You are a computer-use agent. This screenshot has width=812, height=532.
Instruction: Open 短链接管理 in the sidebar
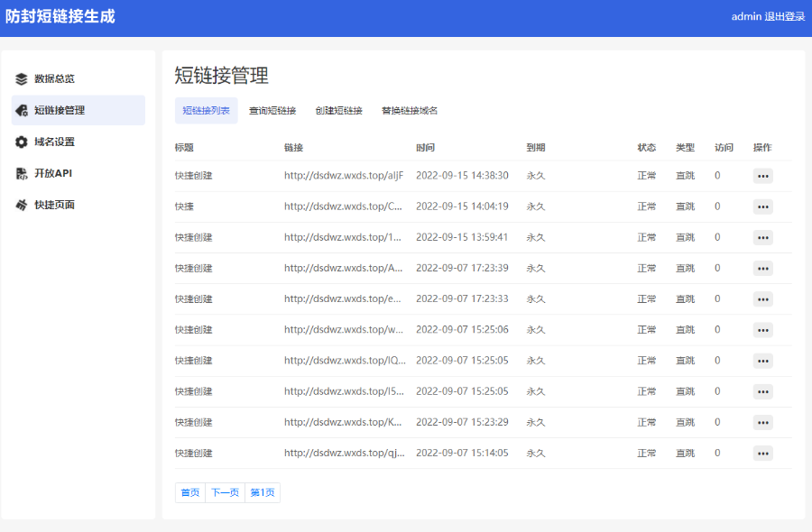[x=78, y=110]
